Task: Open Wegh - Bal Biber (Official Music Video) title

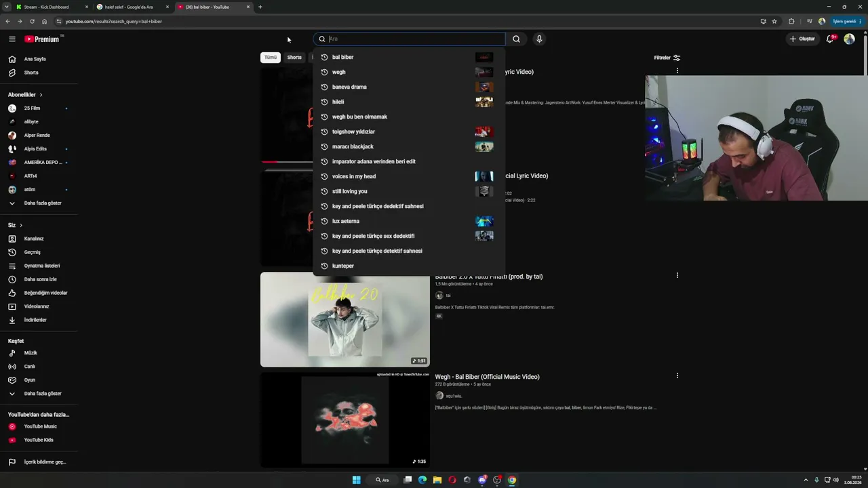Action: pos(487,377)
